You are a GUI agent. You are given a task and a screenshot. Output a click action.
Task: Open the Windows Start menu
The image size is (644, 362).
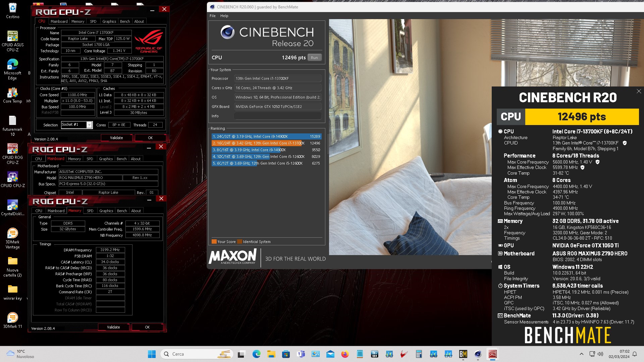click(x=152, y=354)
